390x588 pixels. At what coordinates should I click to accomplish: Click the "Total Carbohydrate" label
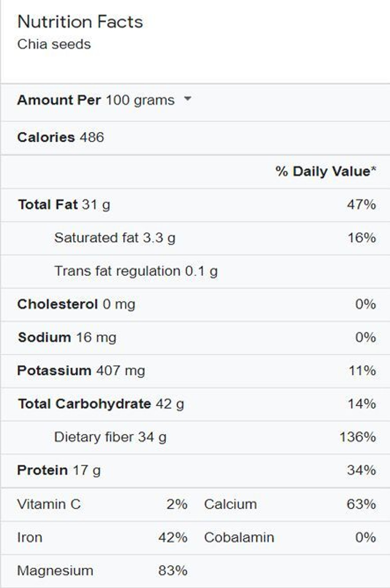[x=84, y=404]
